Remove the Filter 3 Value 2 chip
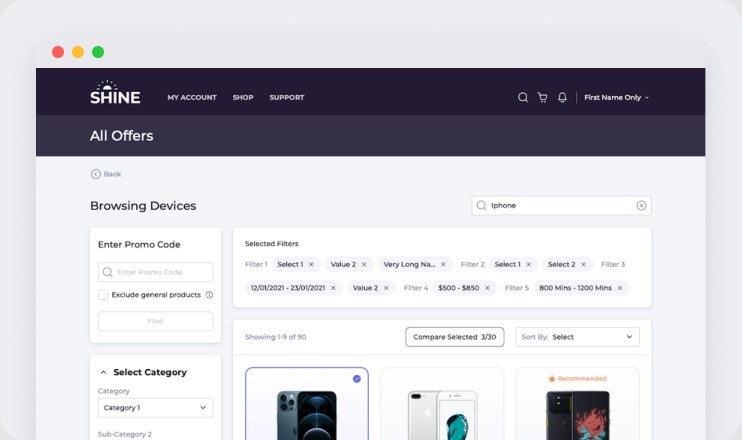This screenshot has width=742, height=440. [386, 288]
